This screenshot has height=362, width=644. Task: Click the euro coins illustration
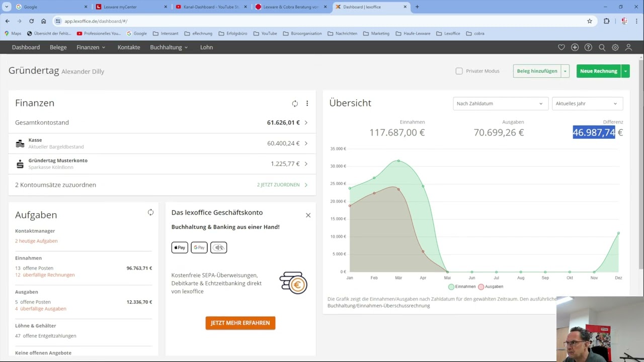click(x=294, y=283)
